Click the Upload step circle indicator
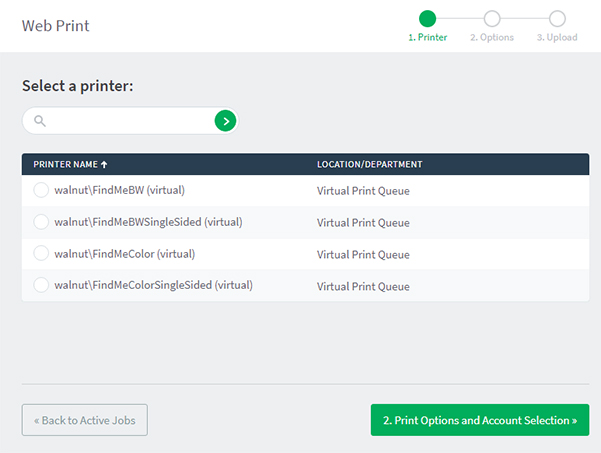This screenshot has width=601, height=453. click(x=557, y=18)
